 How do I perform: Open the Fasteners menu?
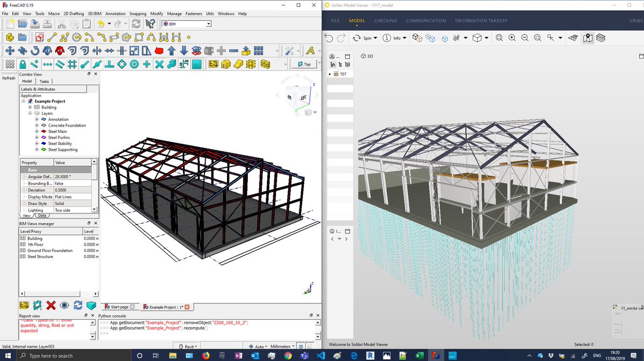194,13
